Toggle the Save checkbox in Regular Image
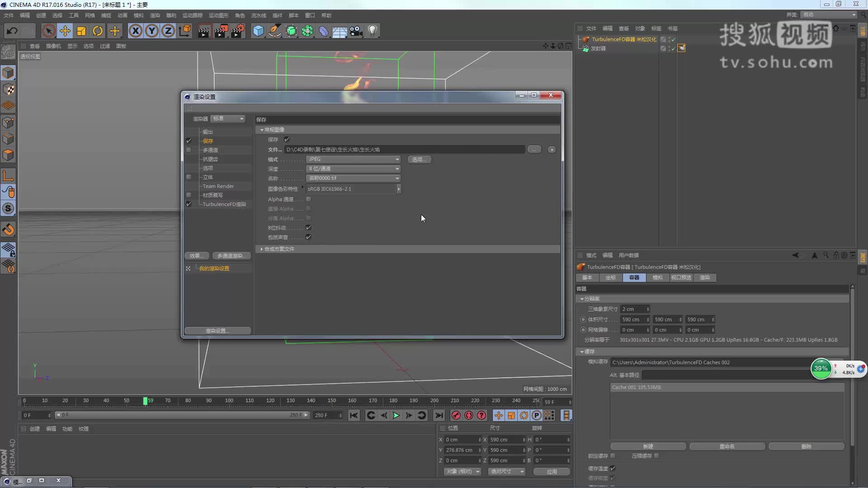The height and width of the screenshot is (488, 868). pyautogui.click(x=287, y=139)
